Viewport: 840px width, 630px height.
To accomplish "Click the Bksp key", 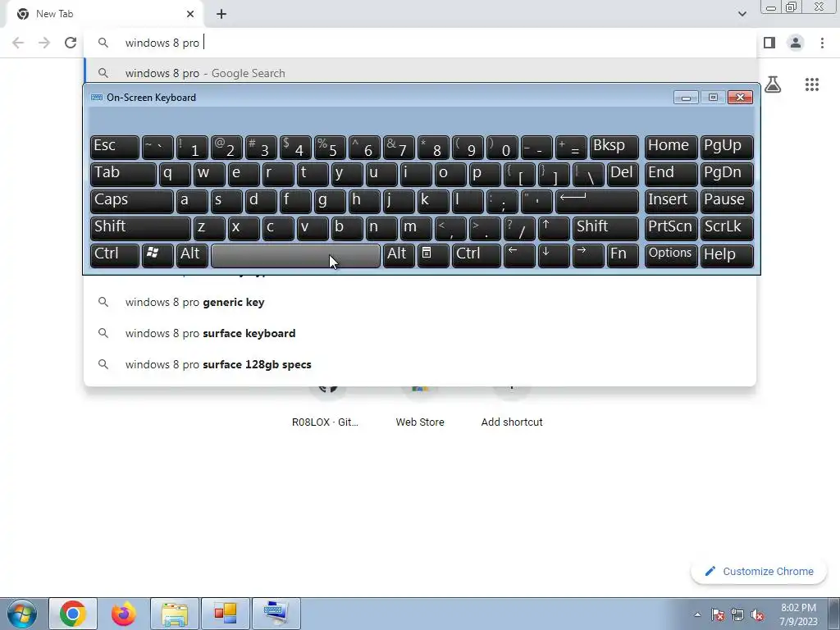I will [x=614, y=148].
